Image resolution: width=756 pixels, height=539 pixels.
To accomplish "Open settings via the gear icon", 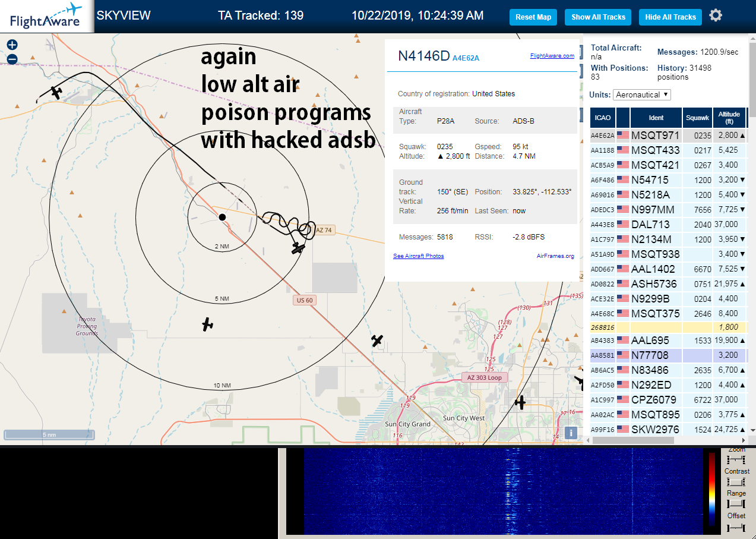I will click(716, 15).
